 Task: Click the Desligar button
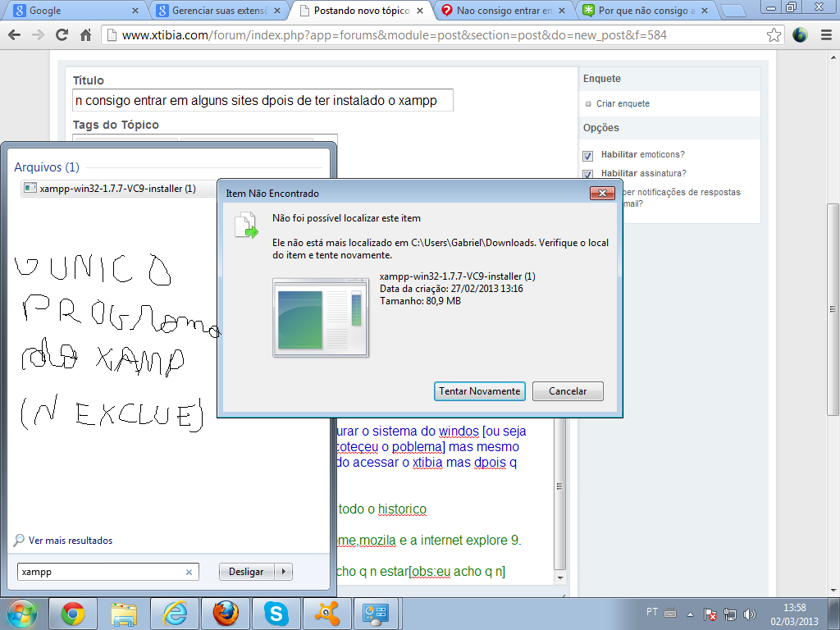point(246,572)
